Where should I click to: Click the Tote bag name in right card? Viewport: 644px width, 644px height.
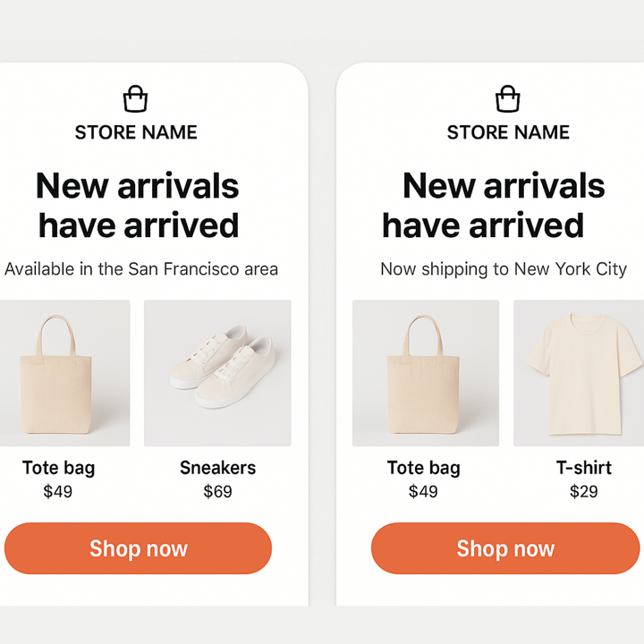pyautogui.click(x=423, y=468)
